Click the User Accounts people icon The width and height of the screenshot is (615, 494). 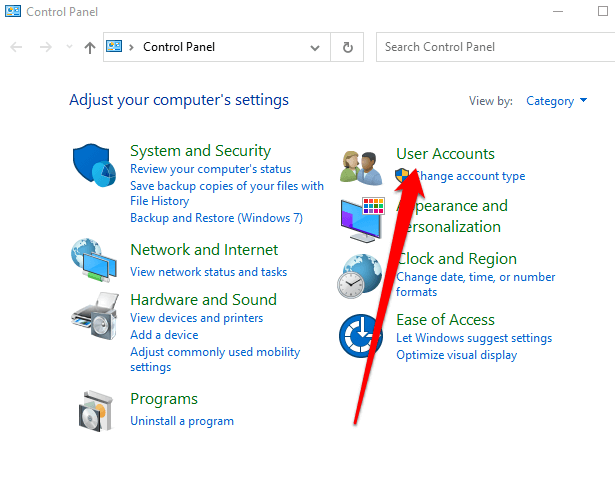pos(361,167)
